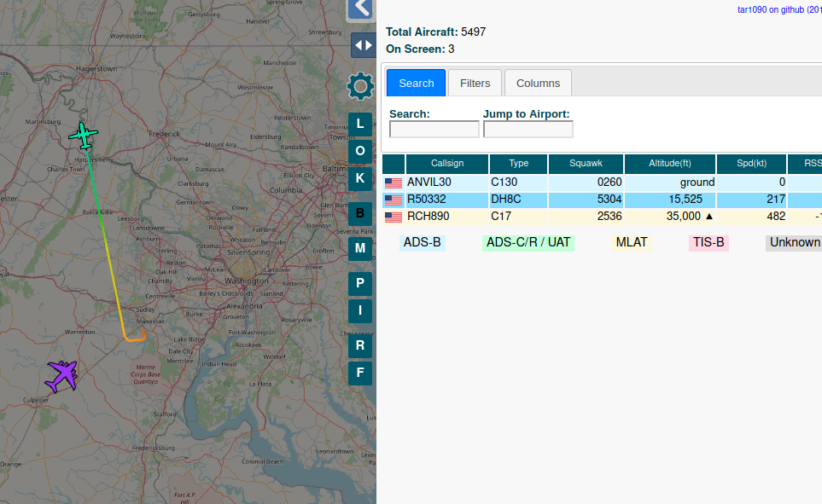Select the R50332 aircraft row
This screenshot has width=822, height=504.
[x=602, y=200]
